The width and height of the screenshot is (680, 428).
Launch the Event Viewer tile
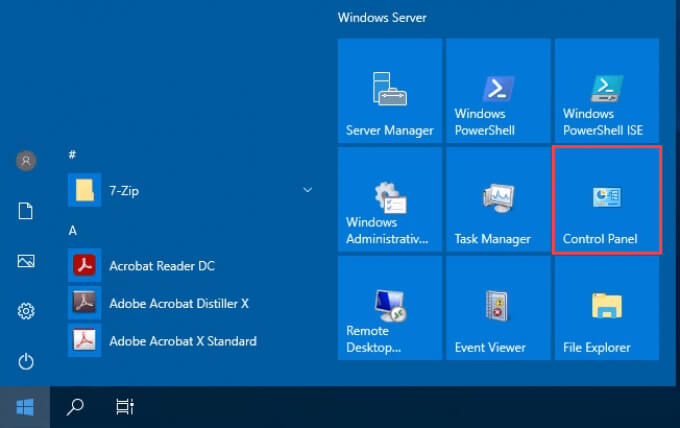(498, 307)
